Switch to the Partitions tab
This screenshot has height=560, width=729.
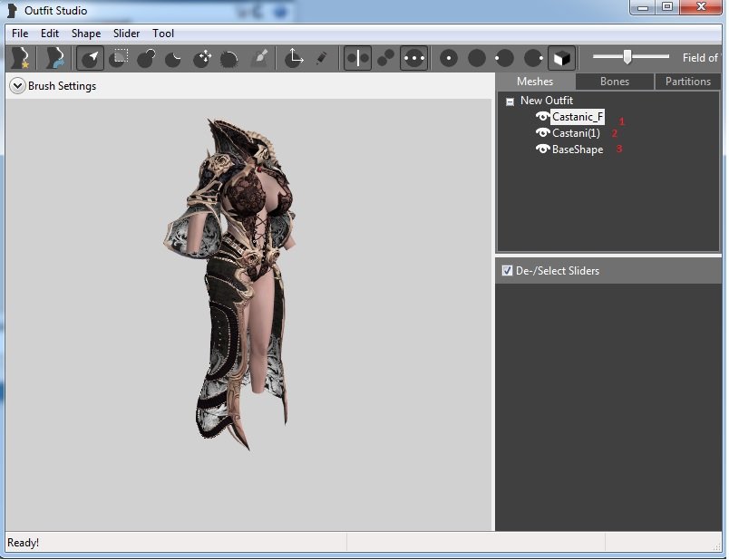click(x=688, y=82)
